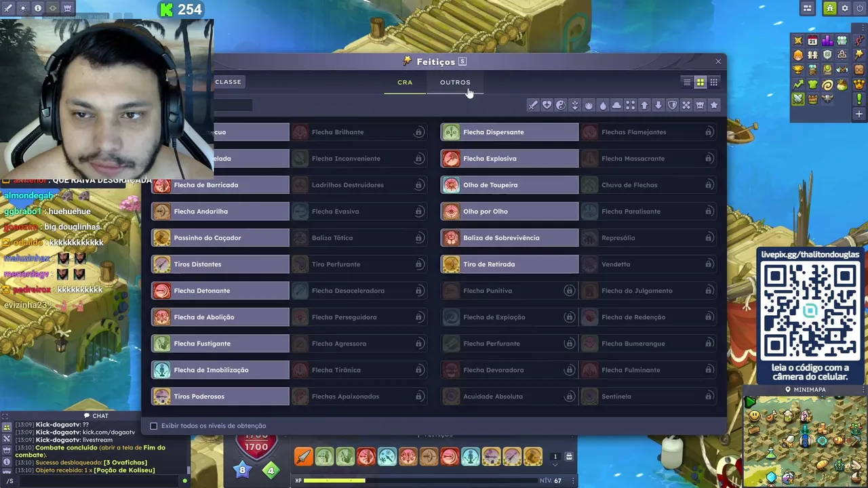This screenshot has width=868, height=488.
Task: Select the Flecha Explosiva spell
Action: 509,159
